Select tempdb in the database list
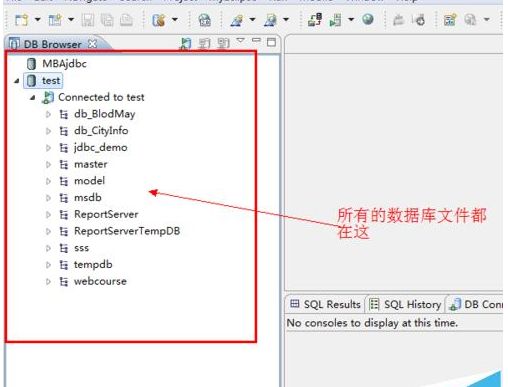The image size is (508, 387). [93, 264]
